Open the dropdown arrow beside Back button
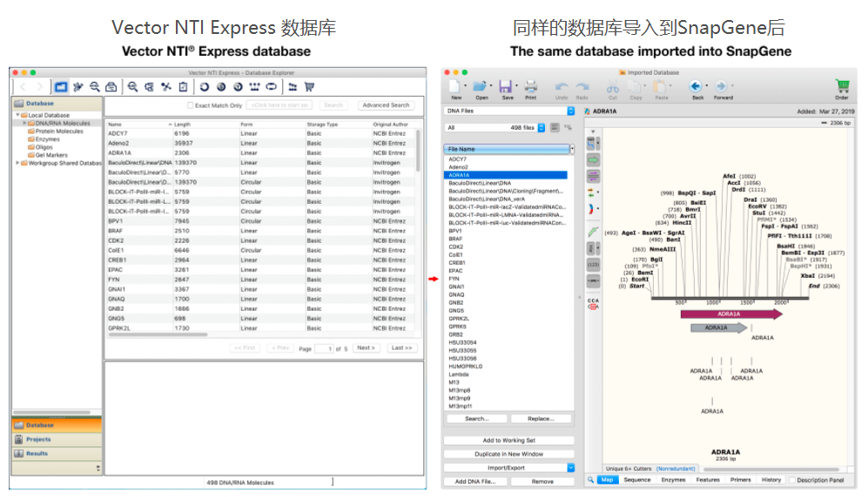This screenshot has height=497, width=868. pyautogui.click(x=707, y=86)
